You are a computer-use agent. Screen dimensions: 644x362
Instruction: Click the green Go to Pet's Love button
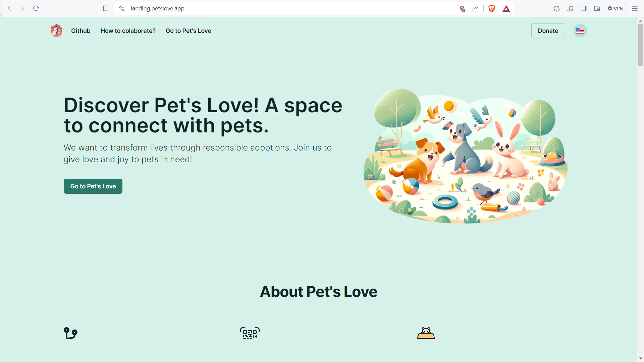[x=93, y=186]
